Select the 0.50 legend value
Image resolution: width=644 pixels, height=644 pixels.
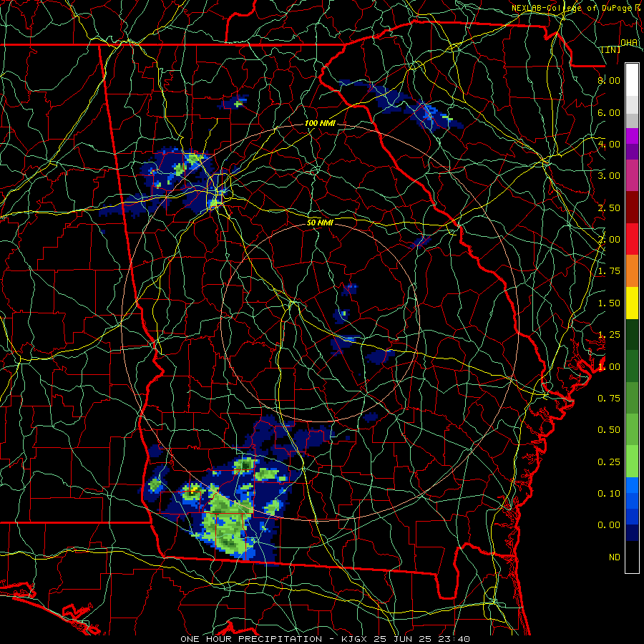pos(609,430)
